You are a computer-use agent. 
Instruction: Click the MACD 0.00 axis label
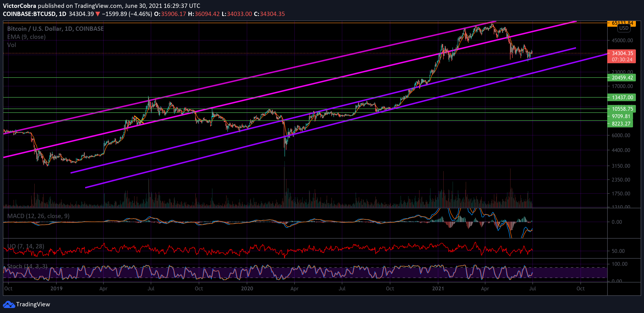[617, 222]
